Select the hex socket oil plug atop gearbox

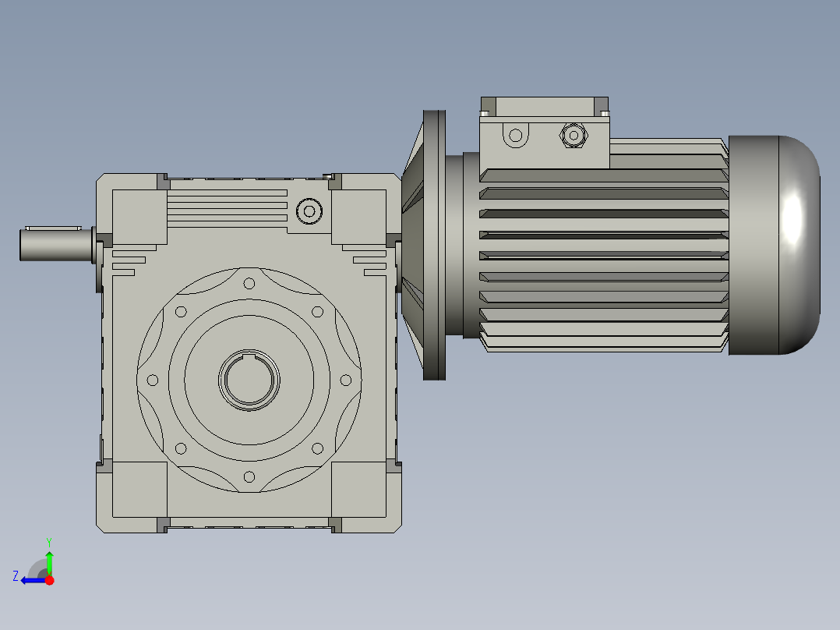click(x=309, y=211)
